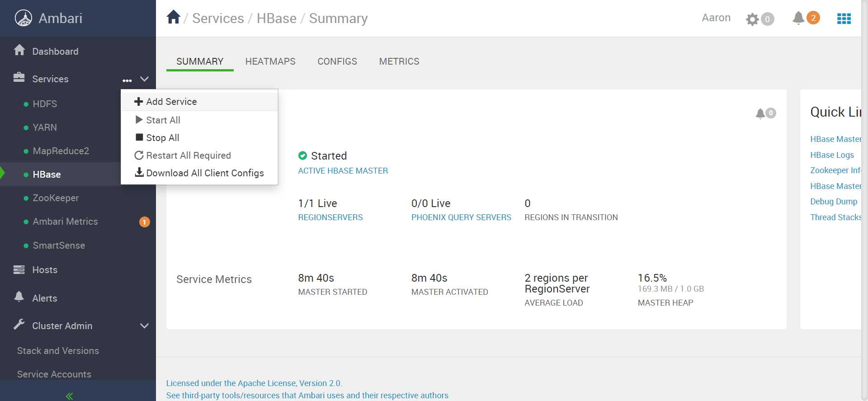The image size is (868, 401).
Task: Open the Ambari Metrics service
Action: (65, 222)
